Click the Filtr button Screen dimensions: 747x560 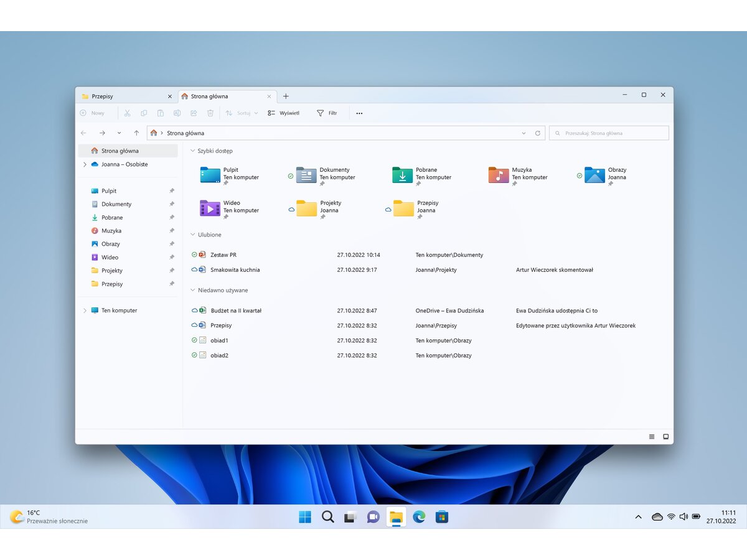(328, 113)
